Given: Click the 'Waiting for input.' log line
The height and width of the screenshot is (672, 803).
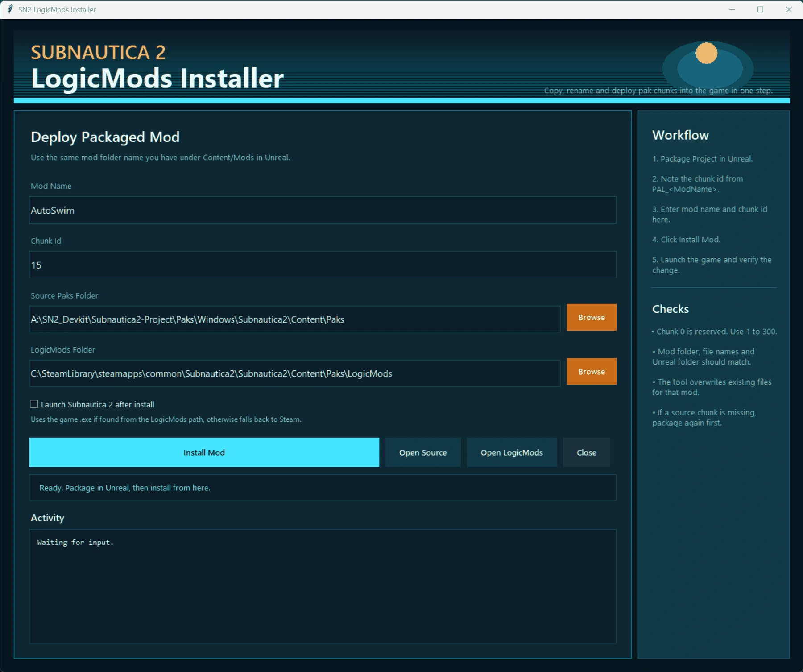Looking at the screenshot, I should [x=75, y=542].
